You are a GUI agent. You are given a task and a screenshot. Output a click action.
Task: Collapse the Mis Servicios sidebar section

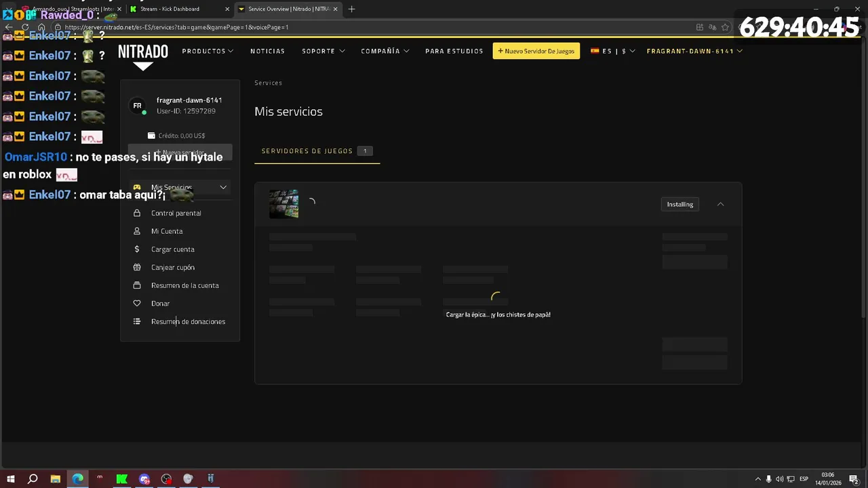[223, 187]
